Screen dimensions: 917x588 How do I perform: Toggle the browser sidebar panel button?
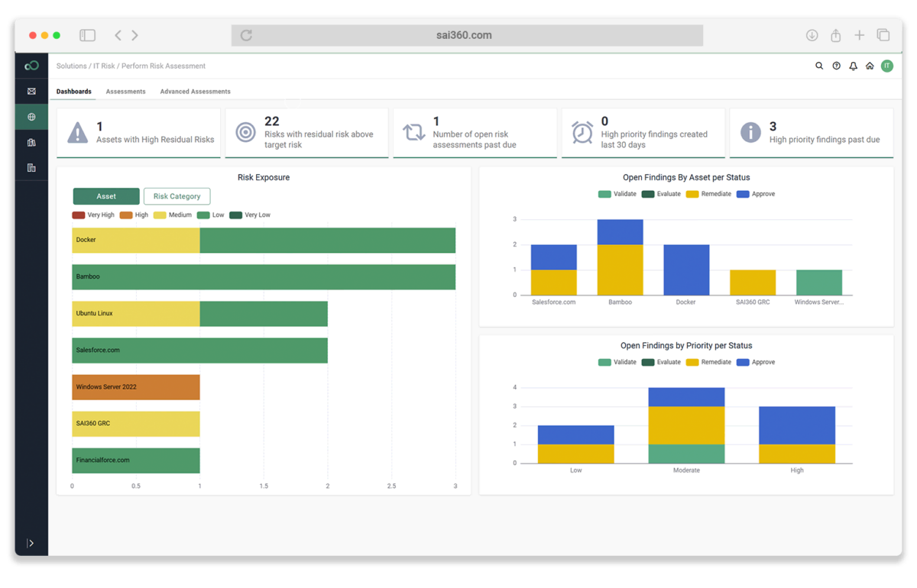88,35
